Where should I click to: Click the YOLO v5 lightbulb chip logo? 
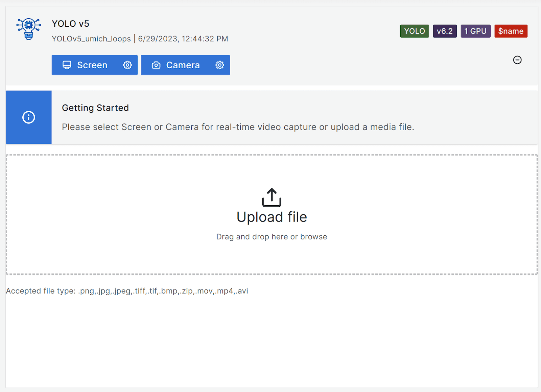point(29,29)
